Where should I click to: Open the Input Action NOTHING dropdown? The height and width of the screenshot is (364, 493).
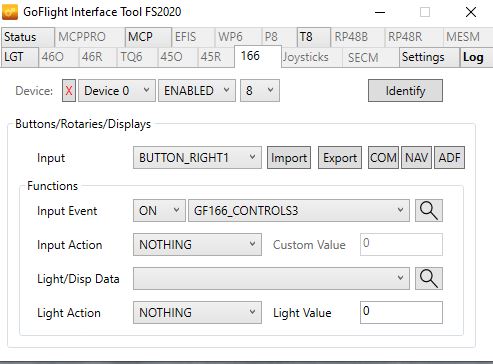(197, 245)
